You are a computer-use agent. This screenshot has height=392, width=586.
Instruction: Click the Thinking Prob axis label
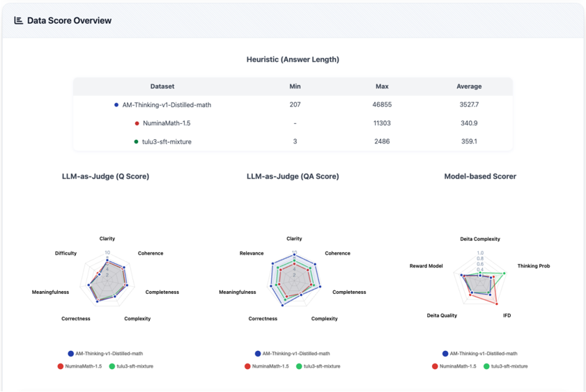coord(534,266)
